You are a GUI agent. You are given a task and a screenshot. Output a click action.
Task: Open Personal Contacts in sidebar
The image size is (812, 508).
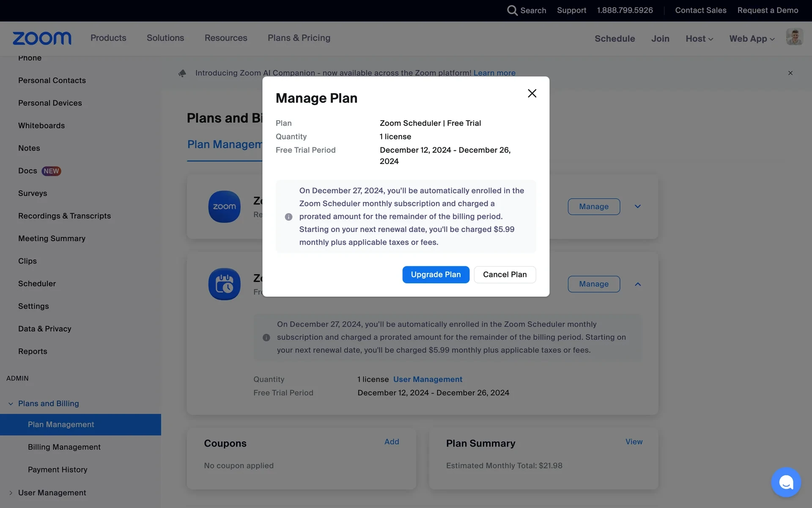coord(52,80)
